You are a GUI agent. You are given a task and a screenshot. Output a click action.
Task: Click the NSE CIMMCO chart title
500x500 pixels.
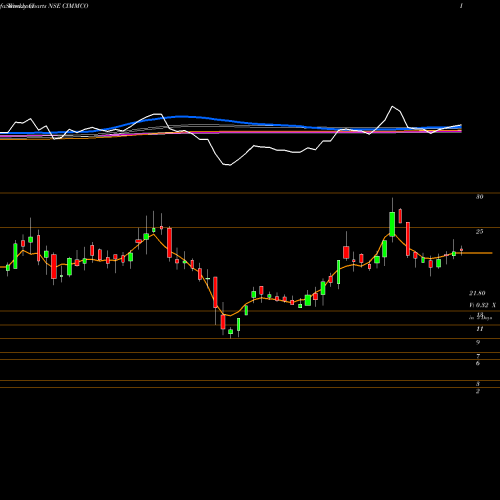coord(68,6)
